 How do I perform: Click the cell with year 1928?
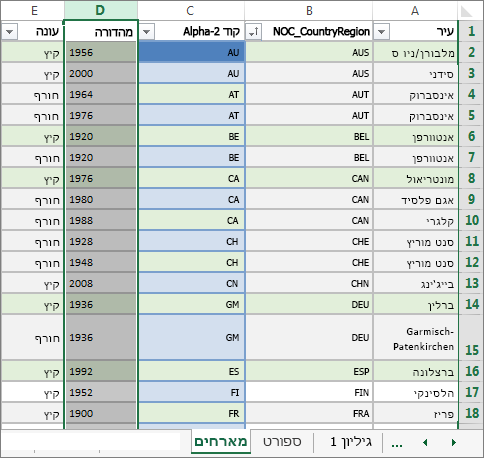101,241
